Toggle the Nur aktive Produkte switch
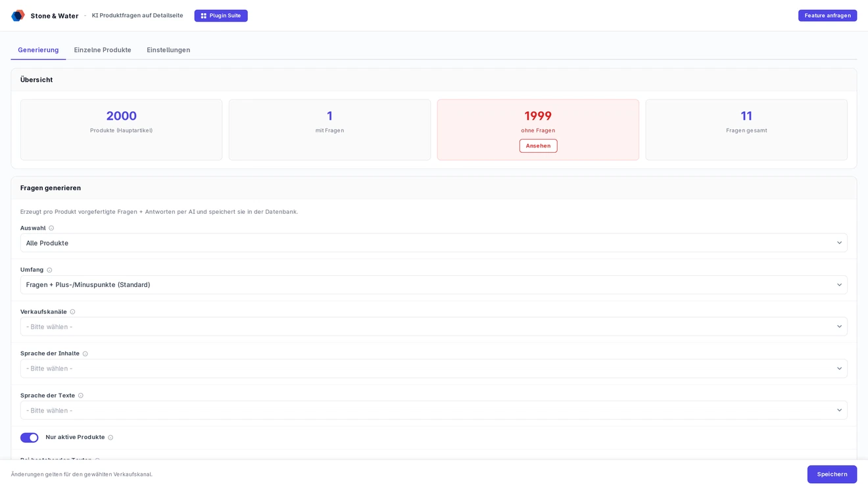 click(x=30, y=438)
